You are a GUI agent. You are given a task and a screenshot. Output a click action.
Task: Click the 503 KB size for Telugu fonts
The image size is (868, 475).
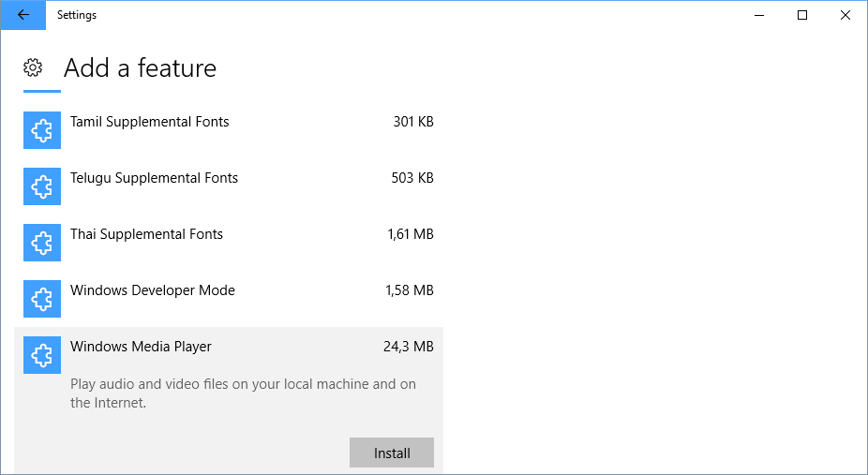[x=412, y=178]
